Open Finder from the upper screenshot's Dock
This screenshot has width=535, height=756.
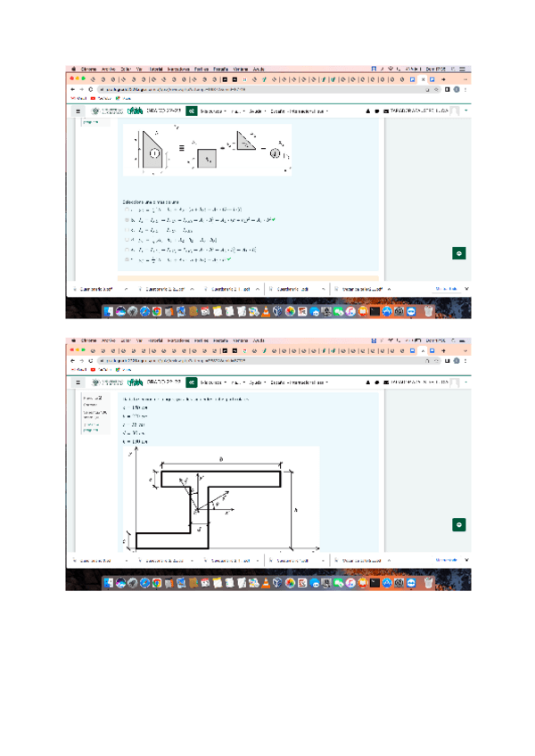[108, 311]
